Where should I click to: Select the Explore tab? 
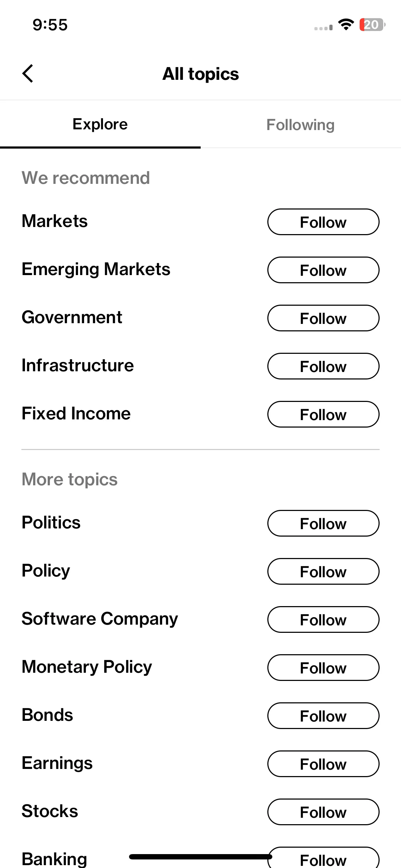[x=100, y=124]
